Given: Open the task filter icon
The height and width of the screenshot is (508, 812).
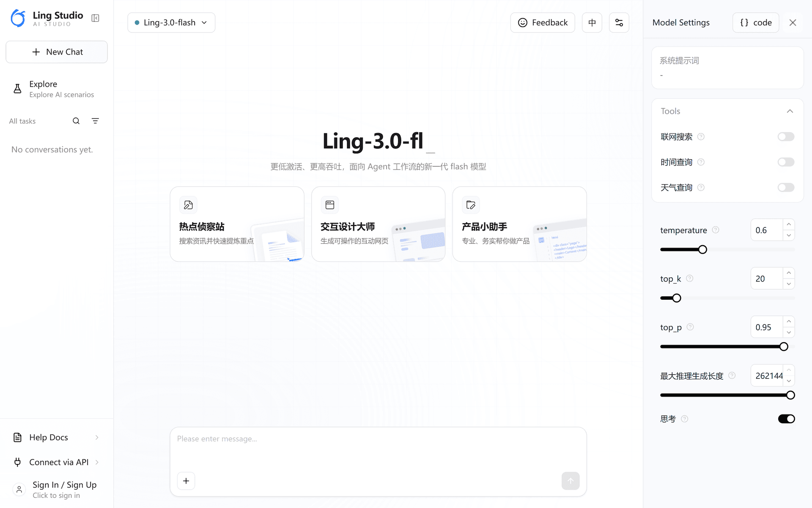Looking at the screenshot, I should (x=95, y=121).
